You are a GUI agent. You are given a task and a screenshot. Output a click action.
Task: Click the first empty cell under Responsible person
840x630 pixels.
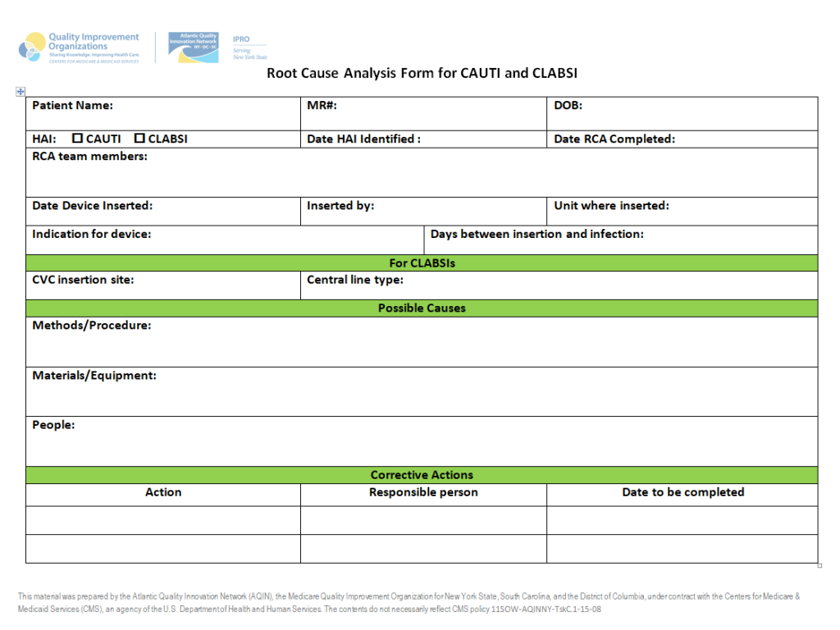(422, 520)
